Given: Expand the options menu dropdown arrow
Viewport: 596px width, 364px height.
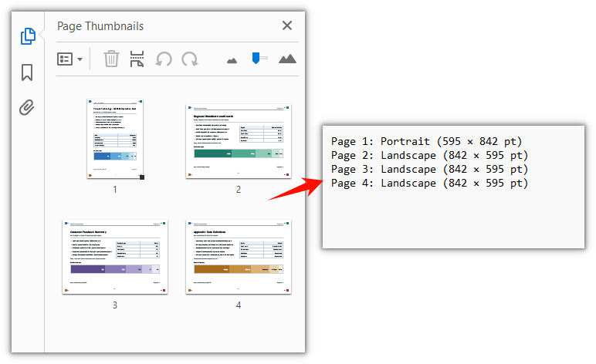Looking at the screenshot, I should (80, 59).
